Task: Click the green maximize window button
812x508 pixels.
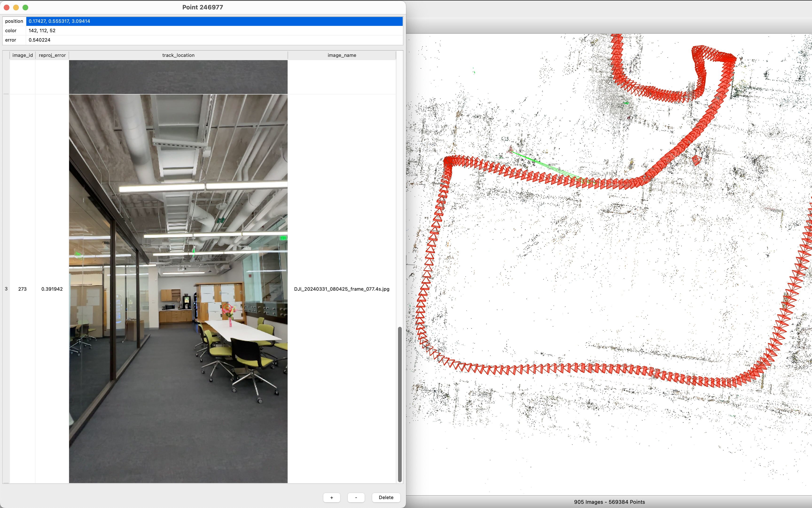Action: point(26,7)
